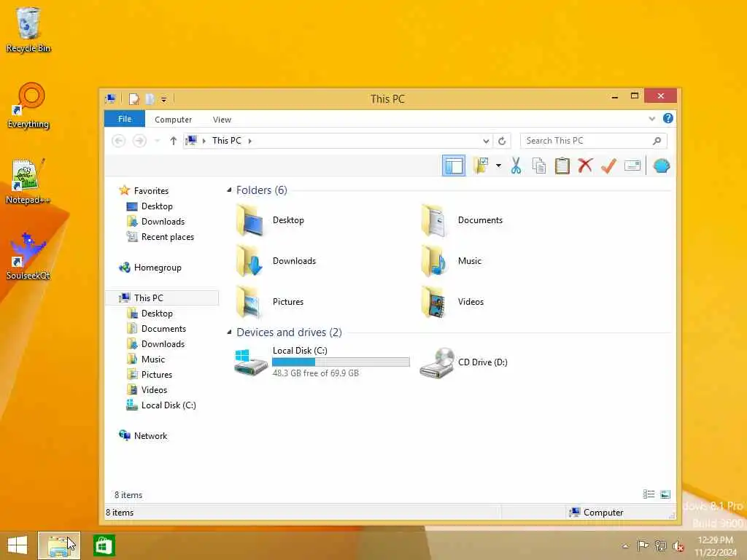Click the red X Delete icon
Viewport: 747px width, 560px height.
coord(586,166)
